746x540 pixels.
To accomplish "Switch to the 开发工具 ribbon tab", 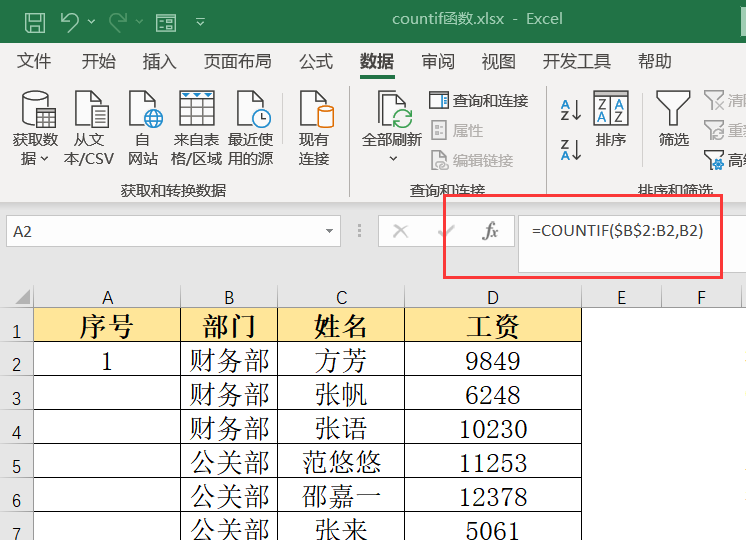I will [x=577, y=61].
